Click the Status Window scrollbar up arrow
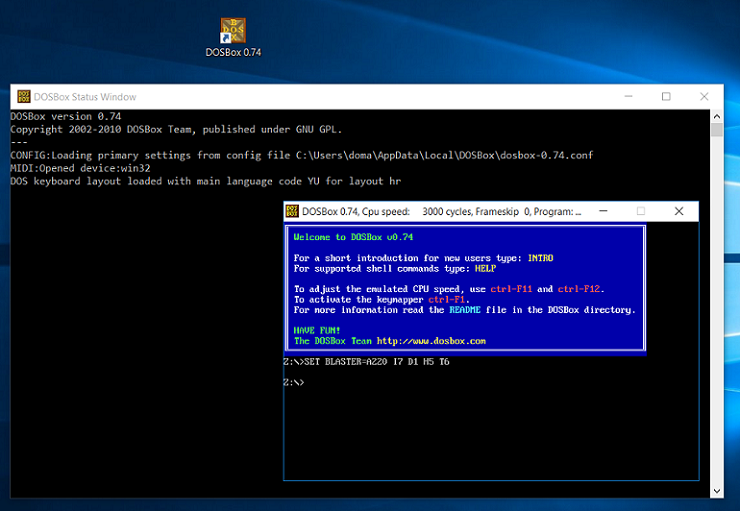Viewport: 740px width, 511px height. (x=716, y=116)
